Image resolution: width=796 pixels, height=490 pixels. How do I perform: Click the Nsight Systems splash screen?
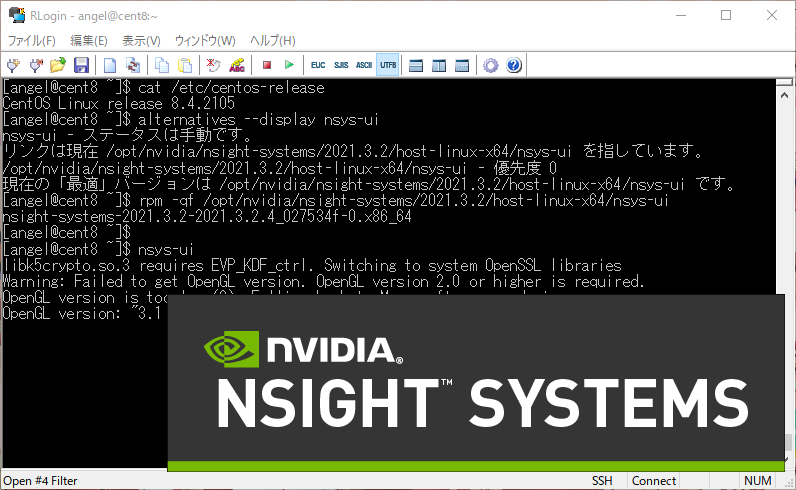click(x=476, y=382)
